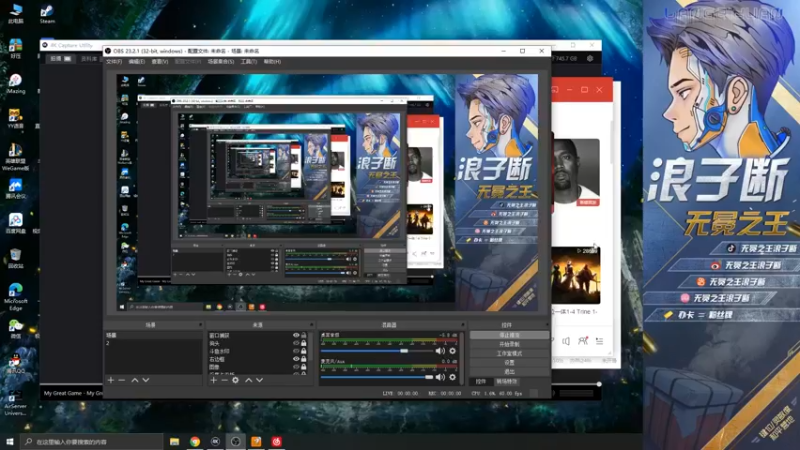The image size is (800, 450).
Task: Open the 文件(F) menu in OBS
Action: 114,62
